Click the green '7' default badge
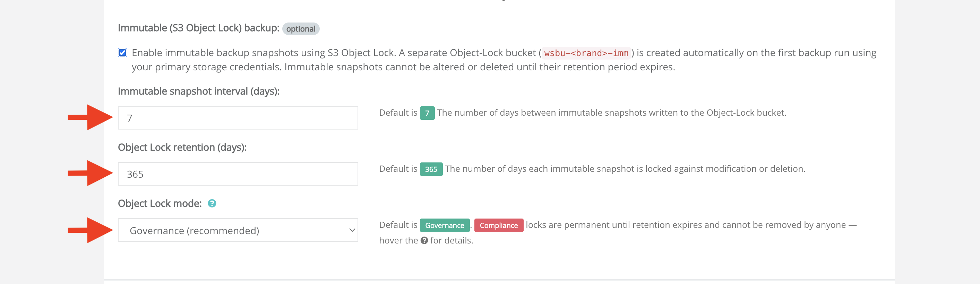This screenshot has width=980, height=284. (x=427, y=113)
